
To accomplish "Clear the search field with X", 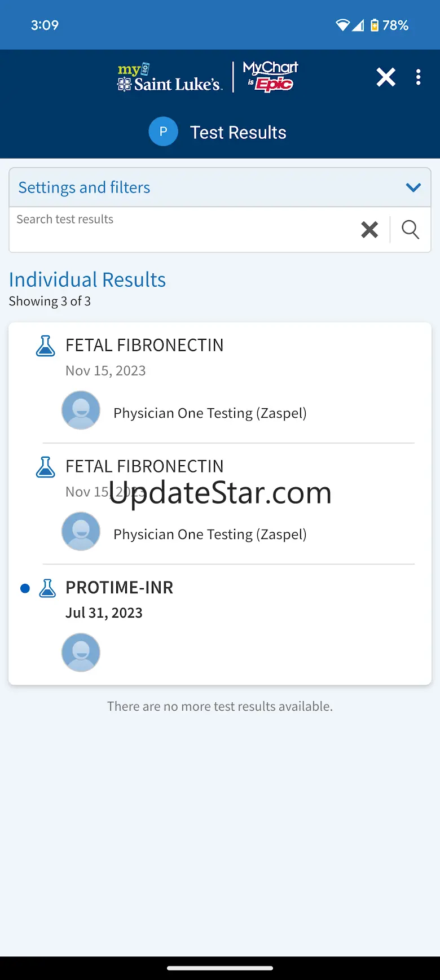I will (369, 230).
